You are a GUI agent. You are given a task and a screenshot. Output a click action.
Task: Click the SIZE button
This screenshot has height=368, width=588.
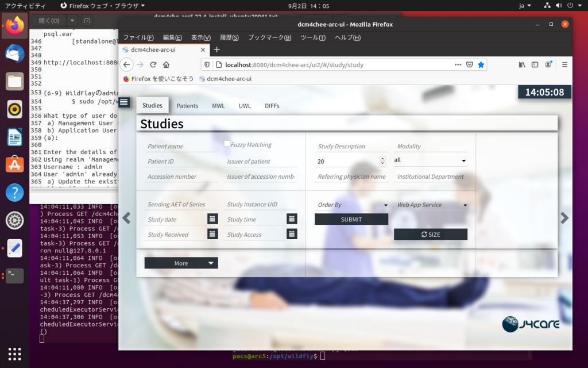point(431,235)
